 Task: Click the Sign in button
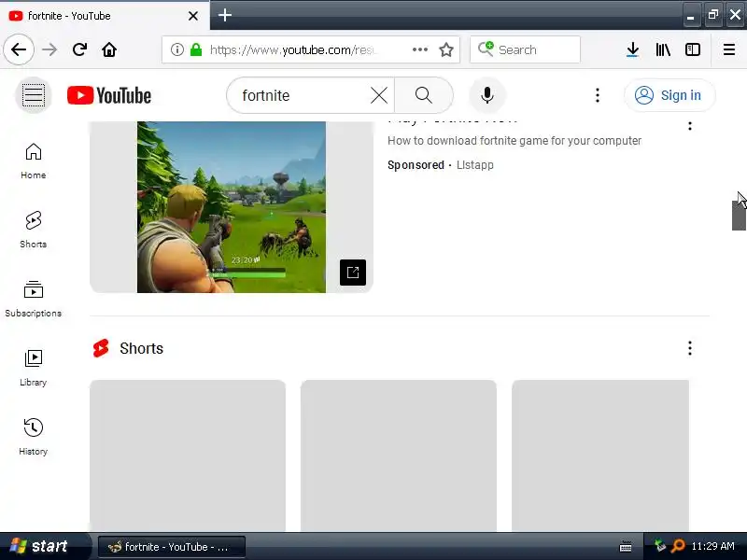coord(669,95)
